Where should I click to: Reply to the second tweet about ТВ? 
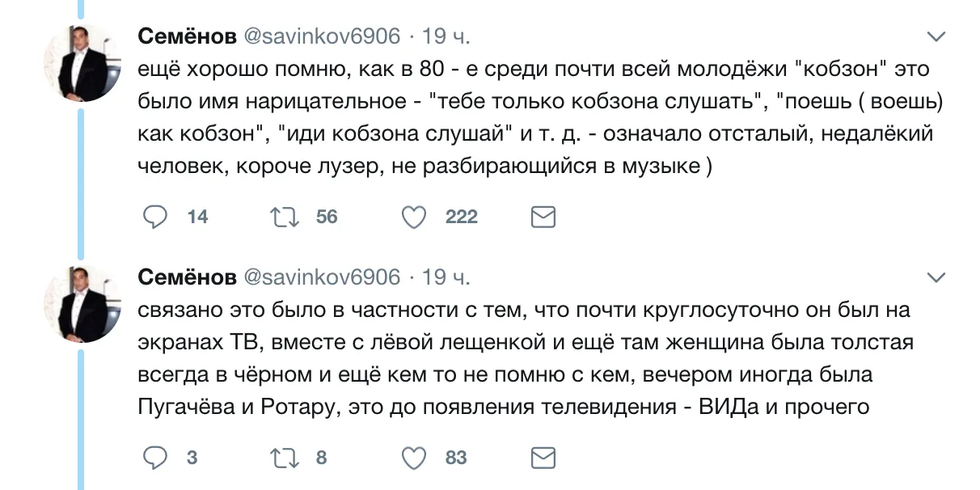(154, 458)
